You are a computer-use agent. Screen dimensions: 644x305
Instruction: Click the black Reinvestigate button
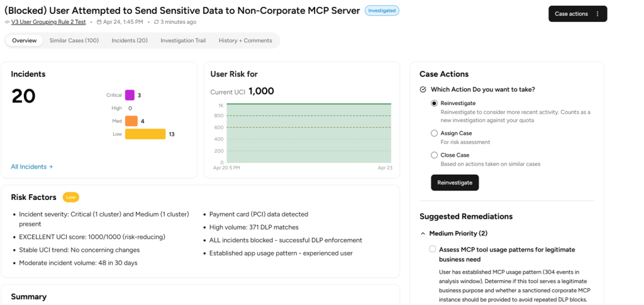pyautogui.click(x=455, y=182)
